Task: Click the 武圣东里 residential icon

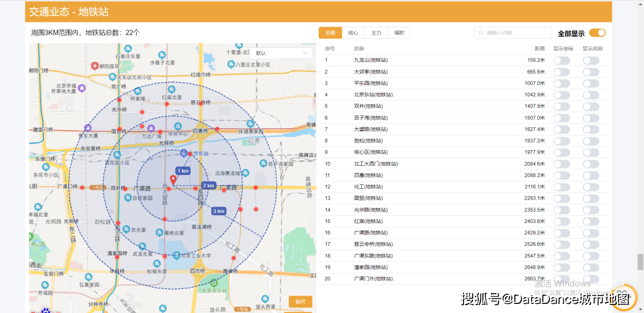Action: 143,245
